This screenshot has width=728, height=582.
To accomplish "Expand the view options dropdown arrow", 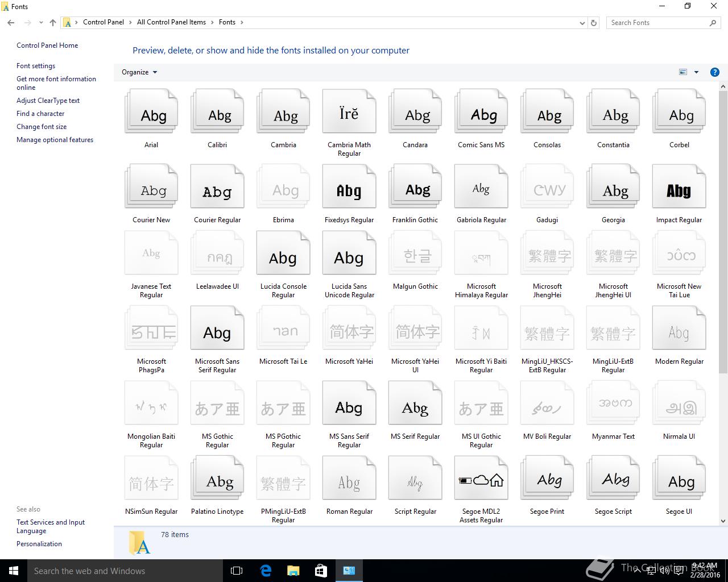I will click(x=696, y=72).
